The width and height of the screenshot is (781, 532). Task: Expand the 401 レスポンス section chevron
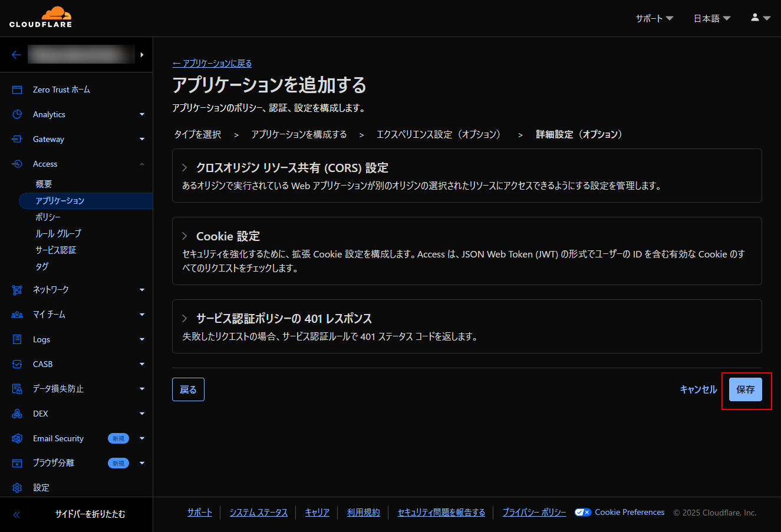(184, 319)
